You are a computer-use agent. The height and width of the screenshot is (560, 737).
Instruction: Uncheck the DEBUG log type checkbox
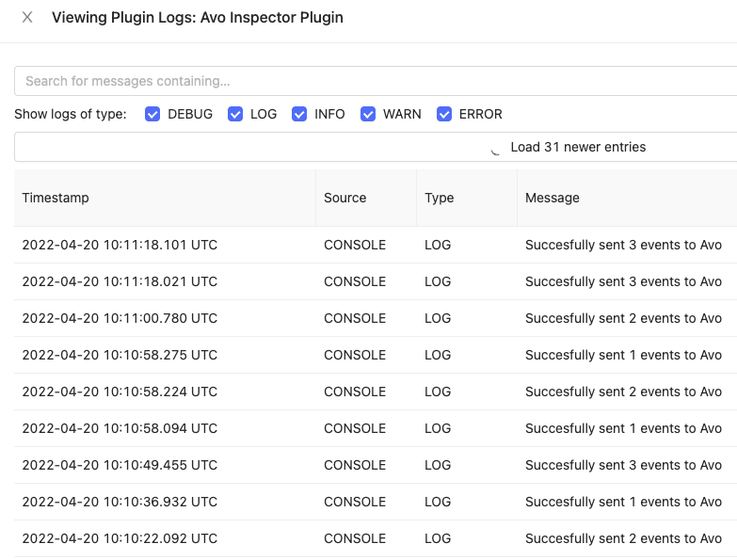pyautogui.click(x=152, y=114)
